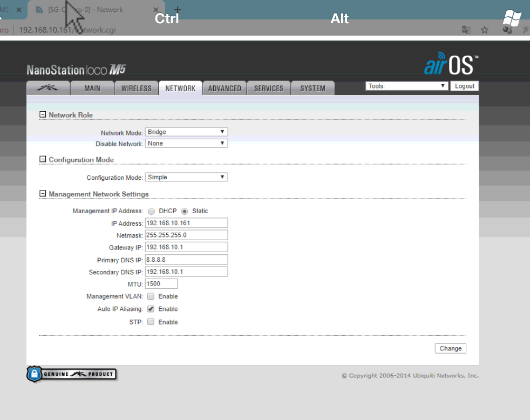Screen dimensions: 530x420
Task: Collapse the Network Role section
Action: (43, 114)
